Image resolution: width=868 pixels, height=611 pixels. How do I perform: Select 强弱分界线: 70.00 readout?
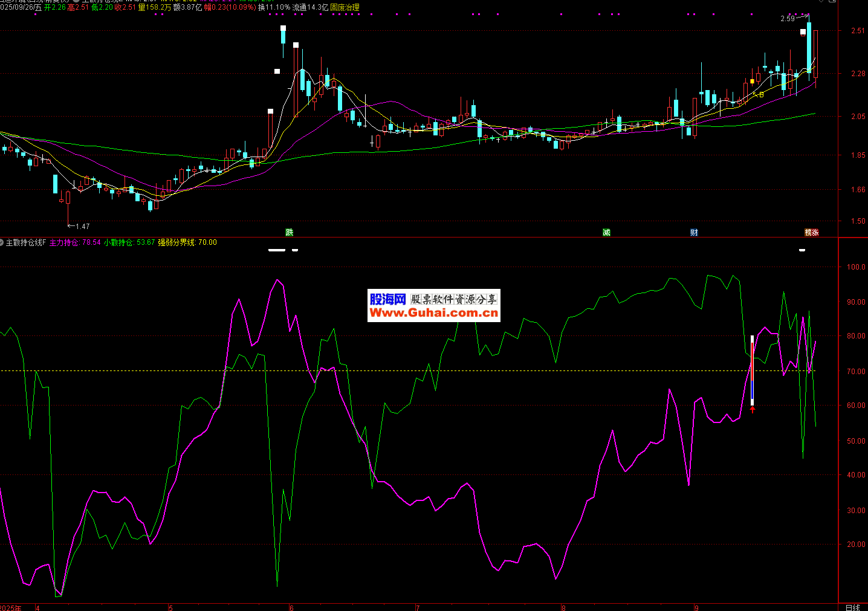coord(187,242)
